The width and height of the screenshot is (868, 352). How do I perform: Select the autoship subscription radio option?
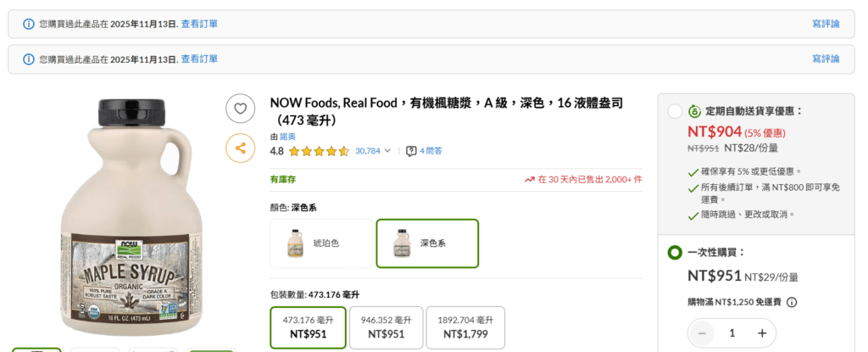(x=675, y=111)
